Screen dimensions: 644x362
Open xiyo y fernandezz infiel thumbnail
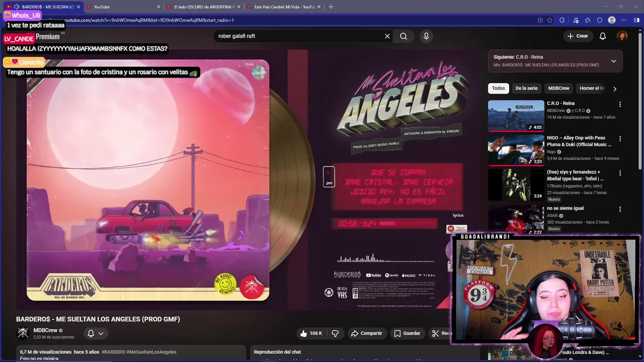(516, 185)
